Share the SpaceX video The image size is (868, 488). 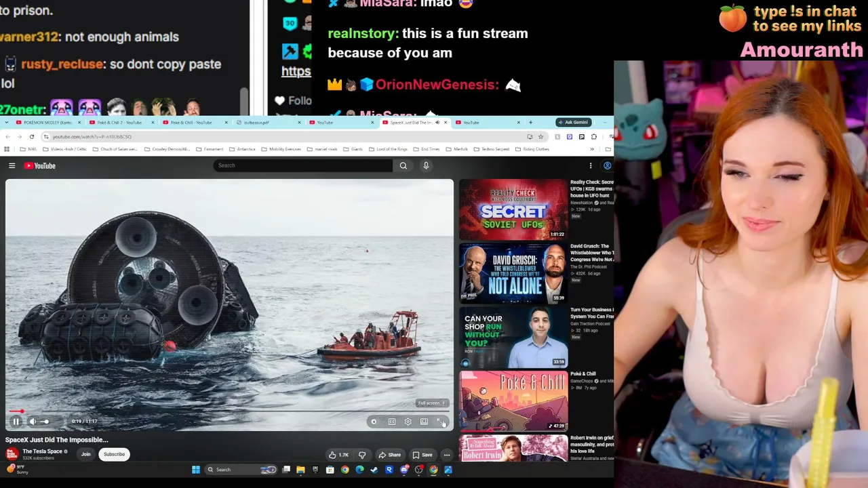tap(390, 455)
